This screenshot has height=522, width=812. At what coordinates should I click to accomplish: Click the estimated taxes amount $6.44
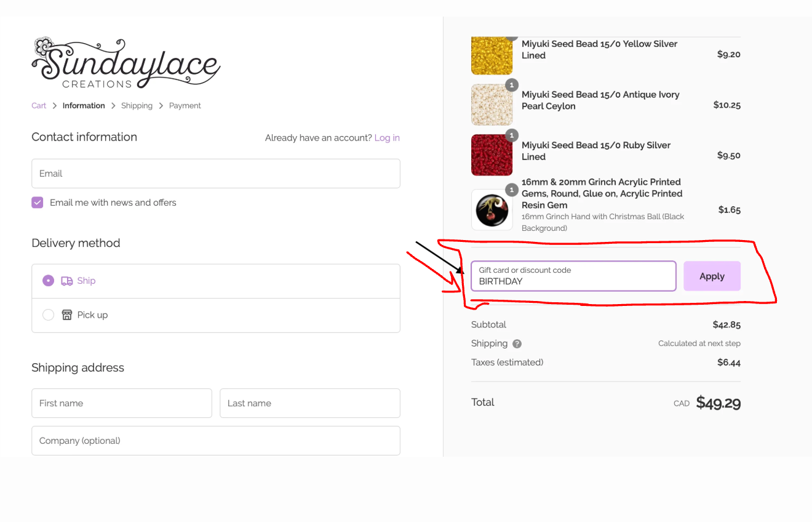coord(729,363)
